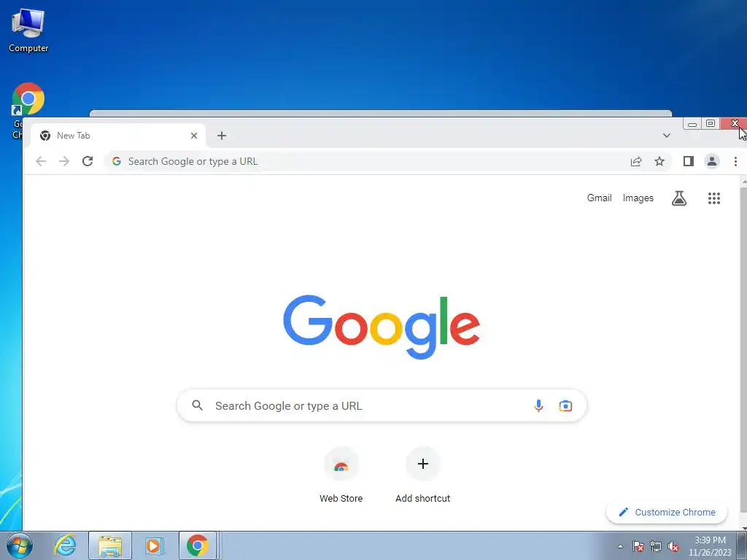This screenshot has height=560, width=747.
Task: Open the profile avatar menu
Action: (x=712, y=161)
